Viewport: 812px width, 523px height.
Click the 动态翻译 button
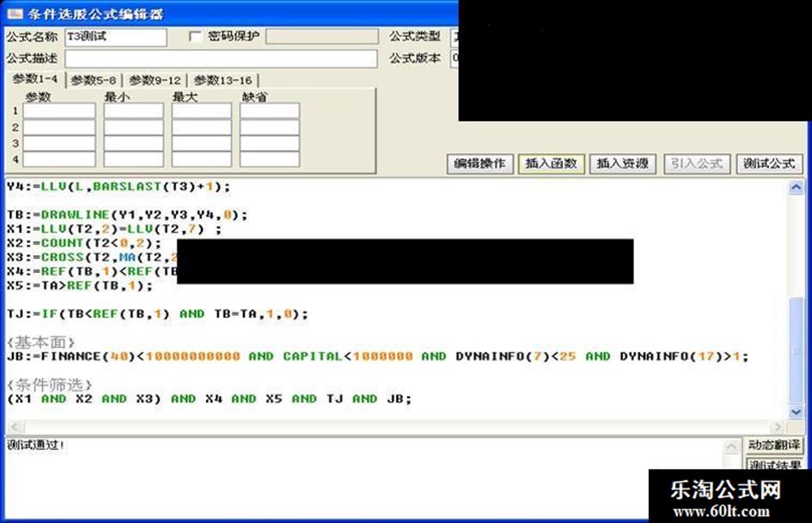click(x=773, y=445)
